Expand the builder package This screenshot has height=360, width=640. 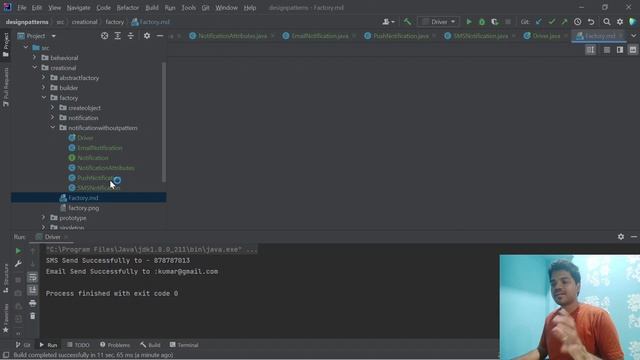tap(44, 88)
